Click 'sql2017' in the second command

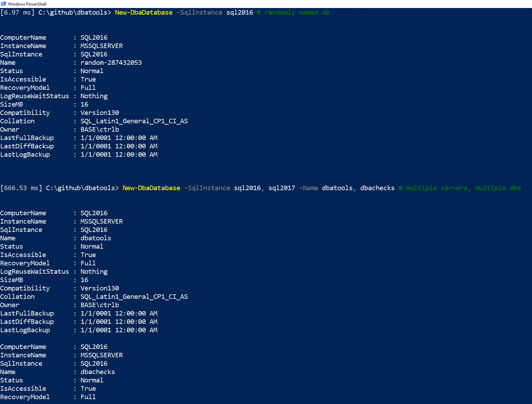click(x=282, y=188)
